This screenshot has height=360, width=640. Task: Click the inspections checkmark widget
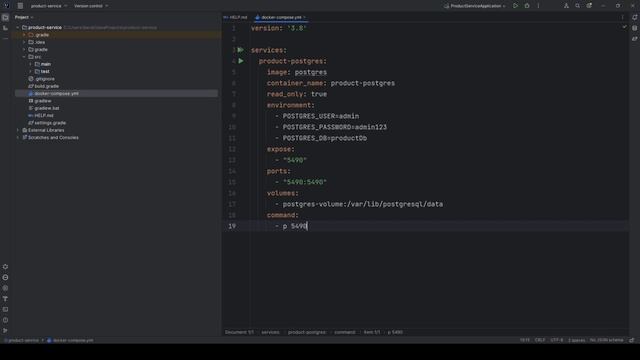coord(624,27)
